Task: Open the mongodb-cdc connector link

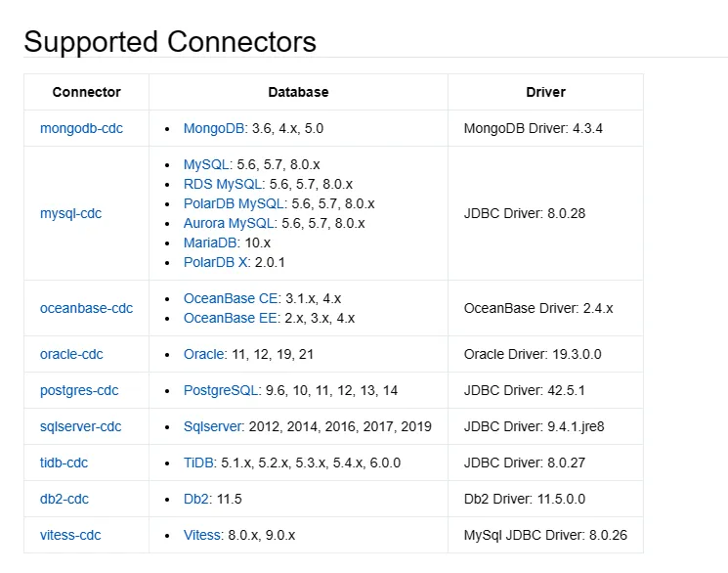Action: click(x=81, y=128)
